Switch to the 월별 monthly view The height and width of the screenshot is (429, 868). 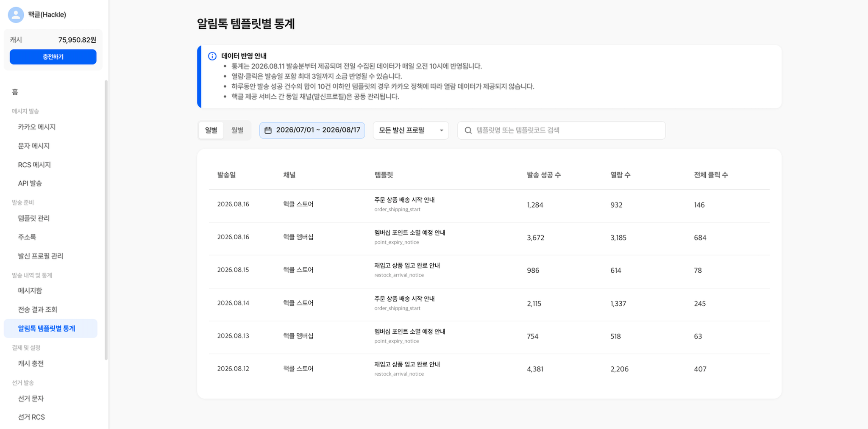click(237, 130)
